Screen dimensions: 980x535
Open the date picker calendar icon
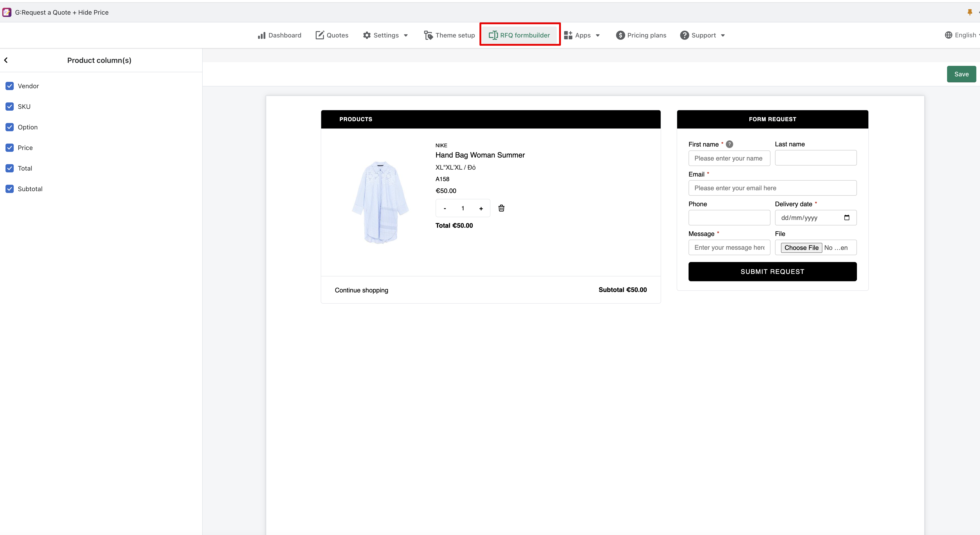(x=846, y=217)
